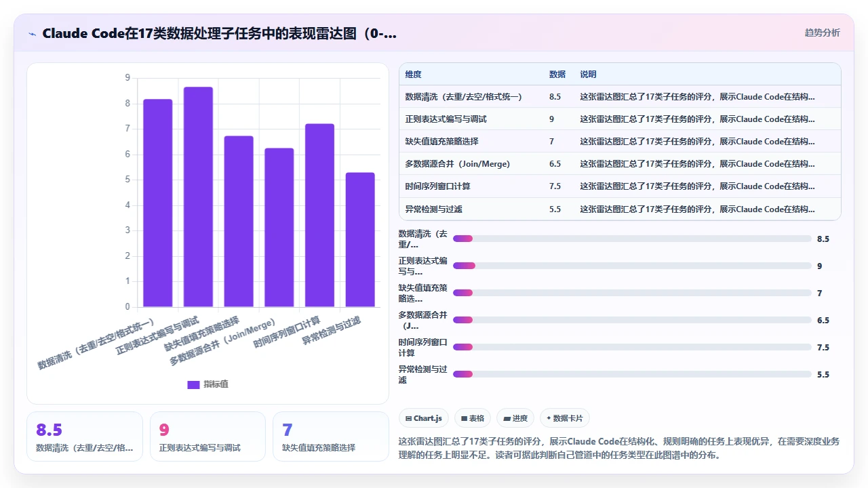Select table row 异常检测与过滤

click(x=620, y=209)
